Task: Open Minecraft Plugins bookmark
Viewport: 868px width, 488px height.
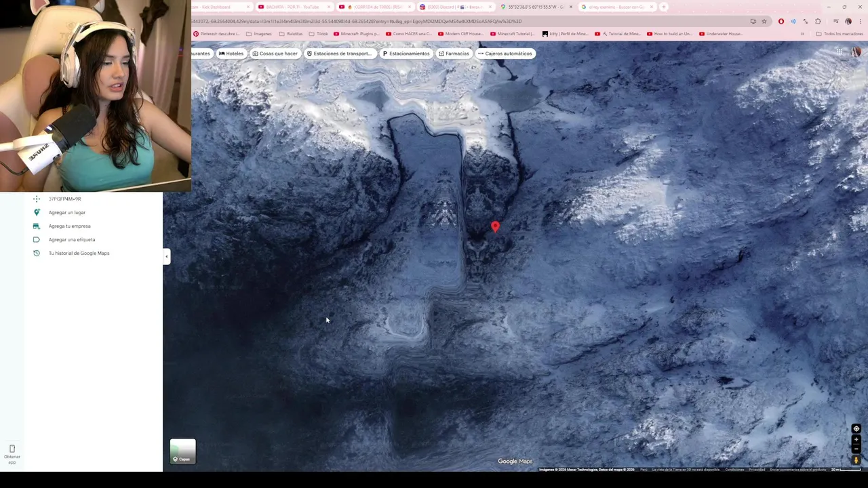Action: pyautogui.click(x=357, y=34)
